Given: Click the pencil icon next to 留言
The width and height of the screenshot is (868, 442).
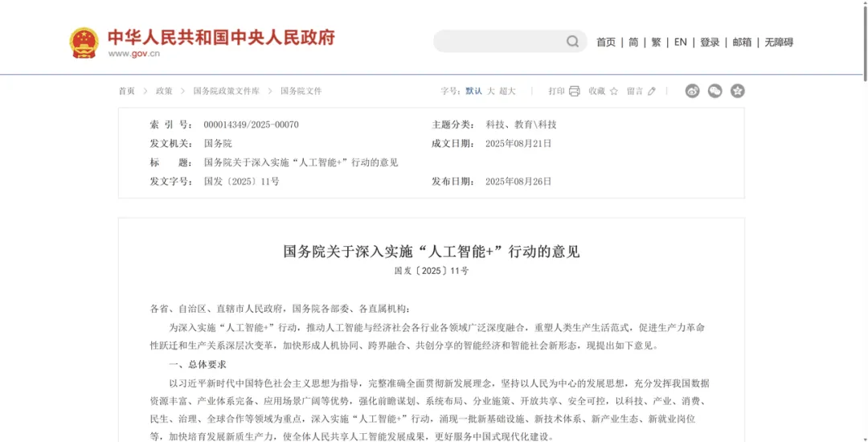Looking at the screenshot, I should [x=652, y=92].
